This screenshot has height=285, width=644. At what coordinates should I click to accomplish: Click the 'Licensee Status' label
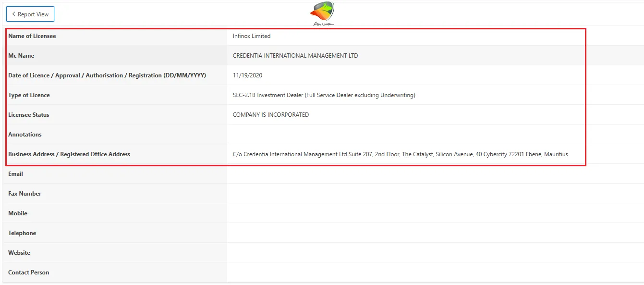click(x=29, y=115)
